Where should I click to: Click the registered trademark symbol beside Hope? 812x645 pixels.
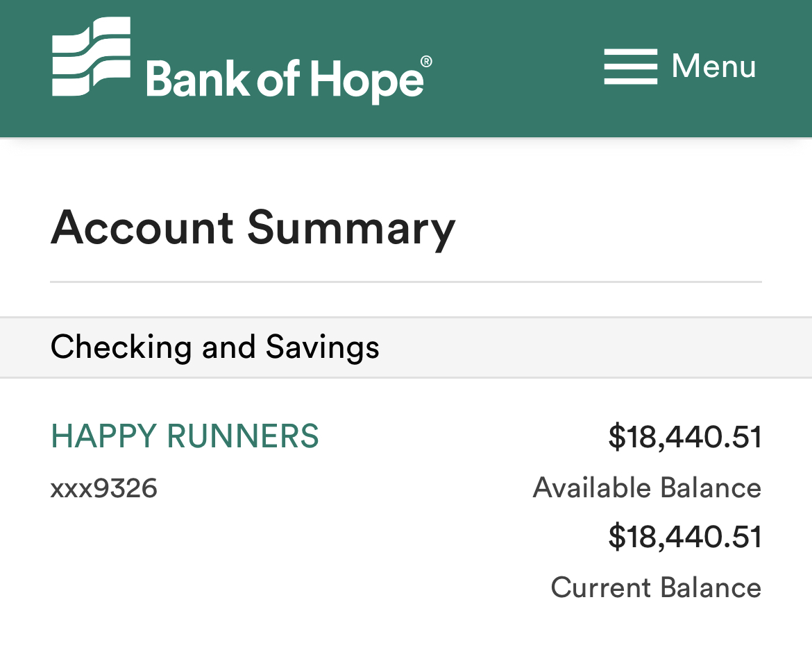coord(426,62)
